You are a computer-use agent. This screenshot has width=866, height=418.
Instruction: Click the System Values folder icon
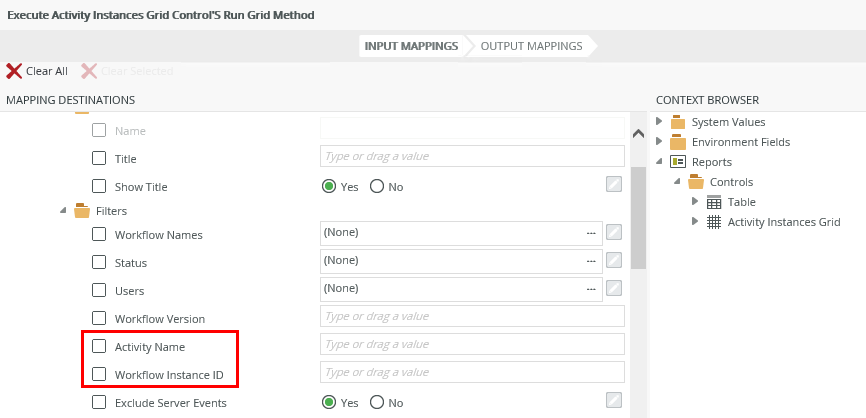[x=678, y=122]
